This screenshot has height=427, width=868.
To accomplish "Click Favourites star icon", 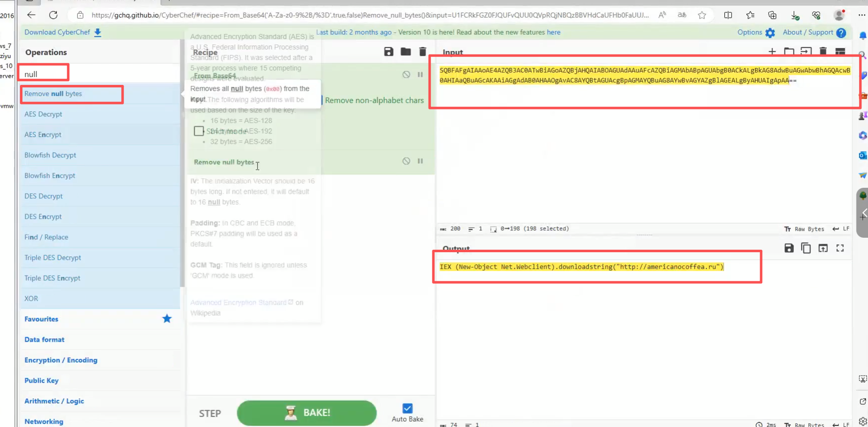I will [167, 319].
